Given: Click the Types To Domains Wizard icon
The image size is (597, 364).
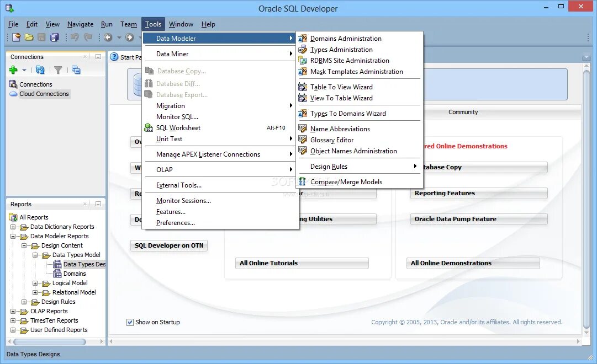Looking at the screenshot, I should pyautogui.click(x=303, y=114).
